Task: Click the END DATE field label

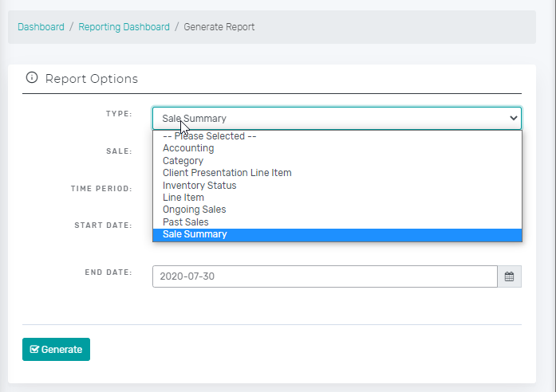Action: [108, 272]
